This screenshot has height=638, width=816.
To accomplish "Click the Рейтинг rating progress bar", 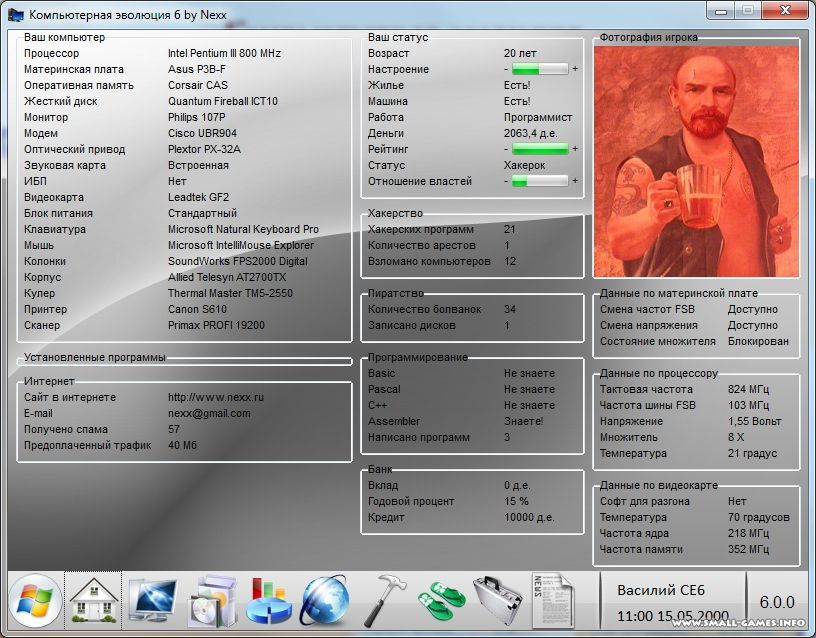I will click(x=540, y=149).
